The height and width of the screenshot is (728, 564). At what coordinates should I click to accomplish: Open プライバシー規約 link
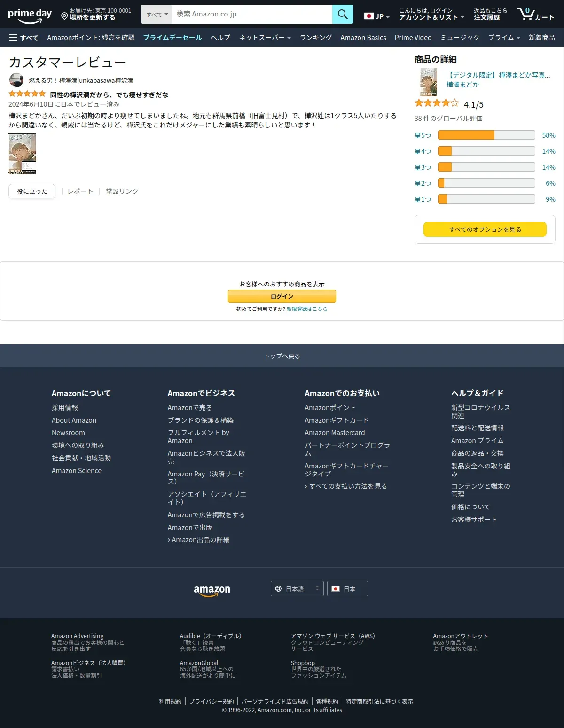click(211, 702)
